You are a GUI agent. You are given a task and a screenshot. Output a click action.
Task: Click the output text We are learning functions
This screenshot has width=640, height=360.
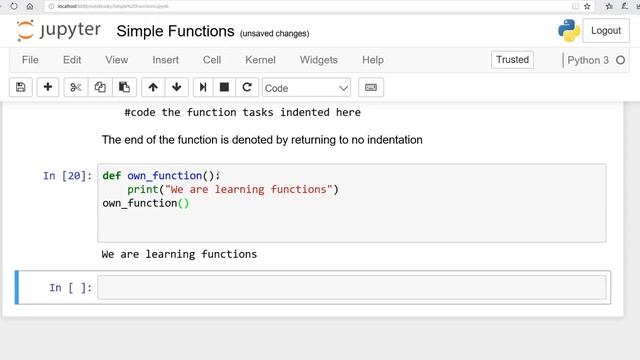click(x=179, y=254)
